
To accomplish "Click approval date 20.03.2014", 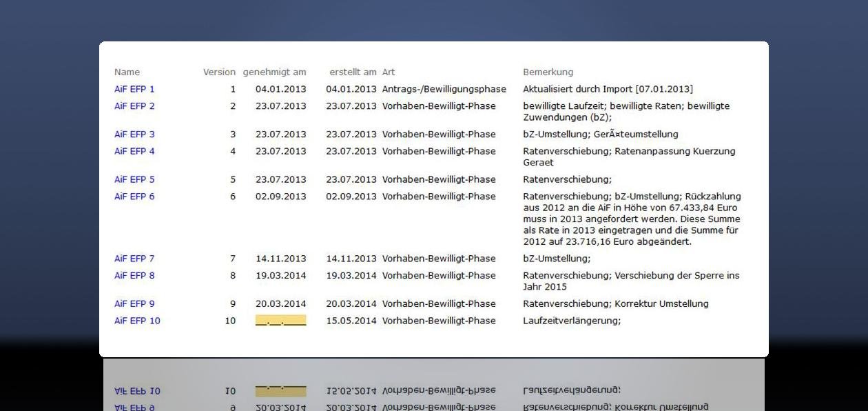I will coord(280,303).
